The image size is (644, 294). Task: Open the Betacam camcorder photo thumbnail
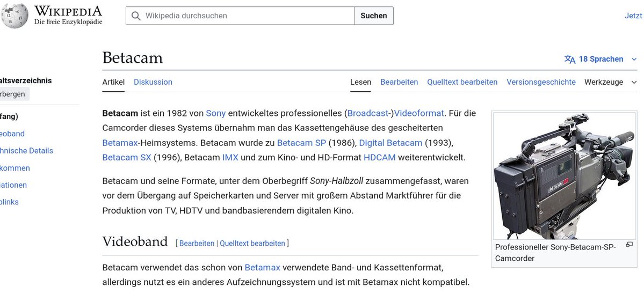pyautogui.click(x=564, y=176)
